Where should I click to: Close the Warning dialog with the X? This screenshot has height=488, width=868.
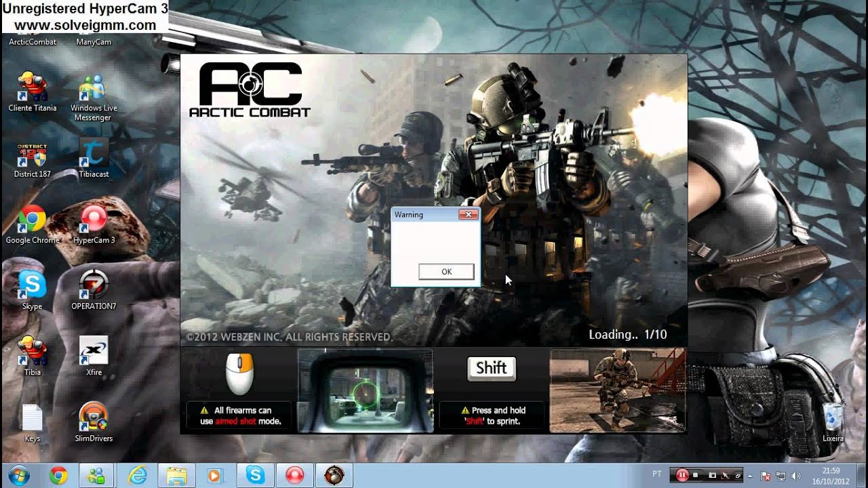tap(468, 214)
